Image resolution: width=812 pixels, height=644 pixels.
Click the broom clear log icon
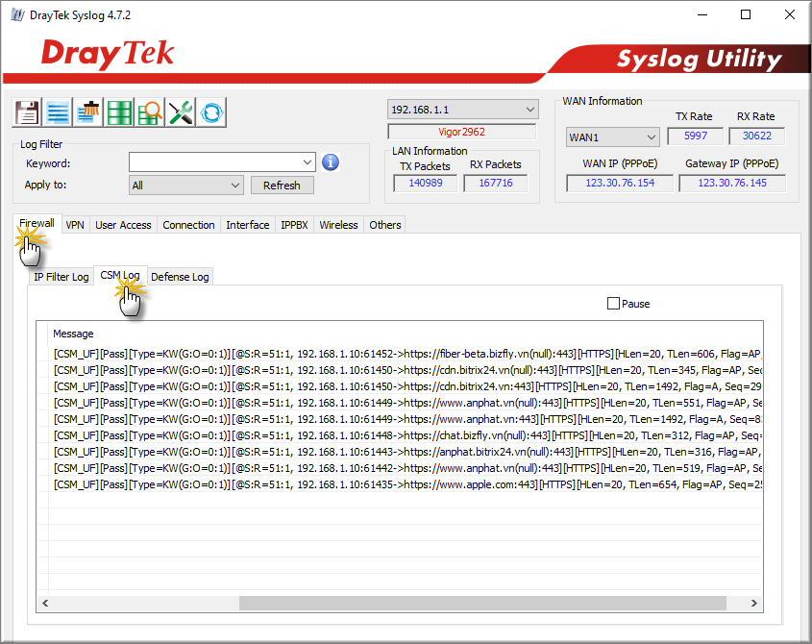[x=88, y=112]
